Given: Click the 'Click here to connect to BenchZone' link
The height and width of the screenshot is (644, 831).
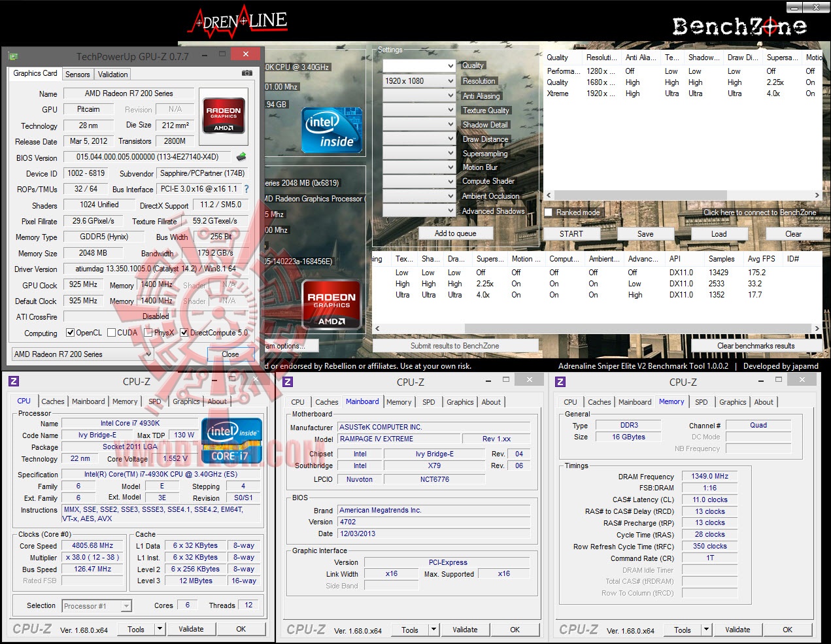Looking at the screenshot, I should point(760,212).
